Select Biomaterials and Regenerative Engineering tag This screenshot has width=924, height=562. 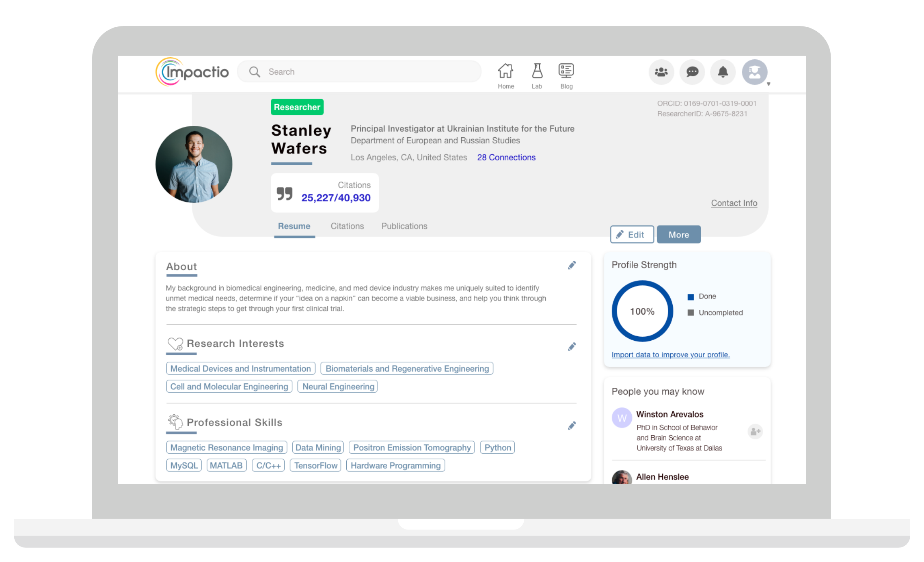pos(407,368)
